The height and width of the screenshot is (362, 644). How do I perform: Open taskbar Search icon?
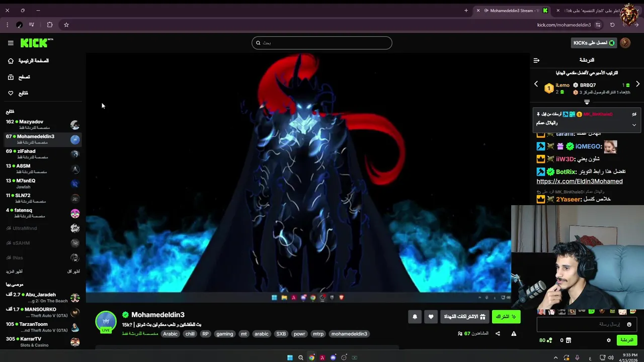[x=301, y=357]
